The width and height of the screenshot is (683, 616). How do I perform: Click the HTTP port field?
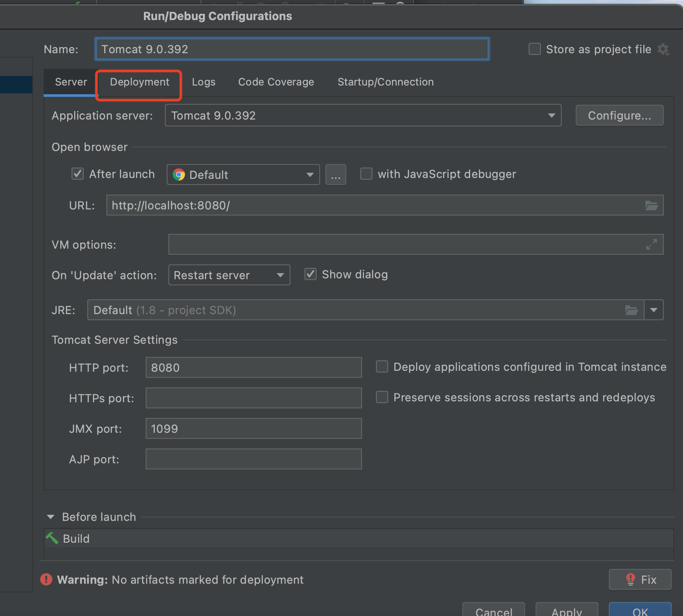pyautogui.click(x=254, y=367)
